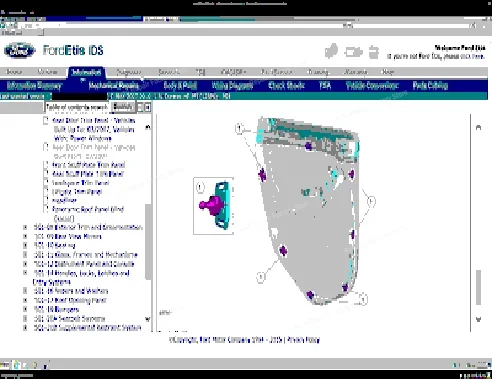Open document icon beside Panoramic Roof Panel Blind
This screenshot has width=492, height=379.
tap(46, 209)
